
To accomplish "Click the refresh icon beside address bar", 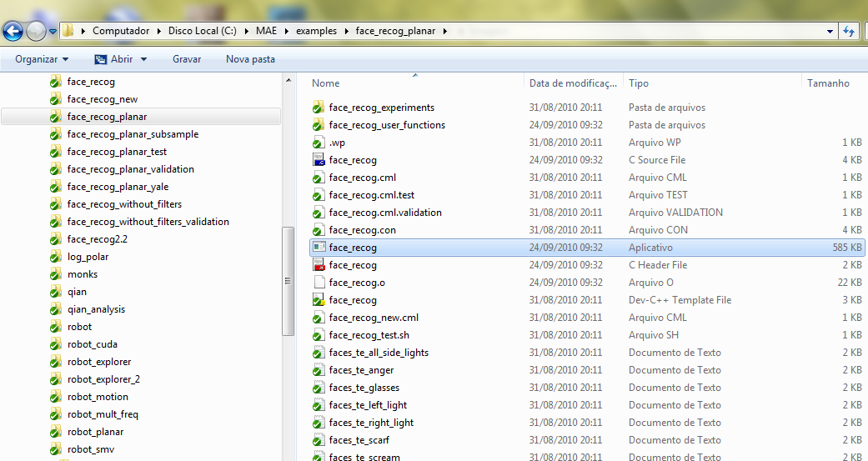I will (x=849, y=31).
